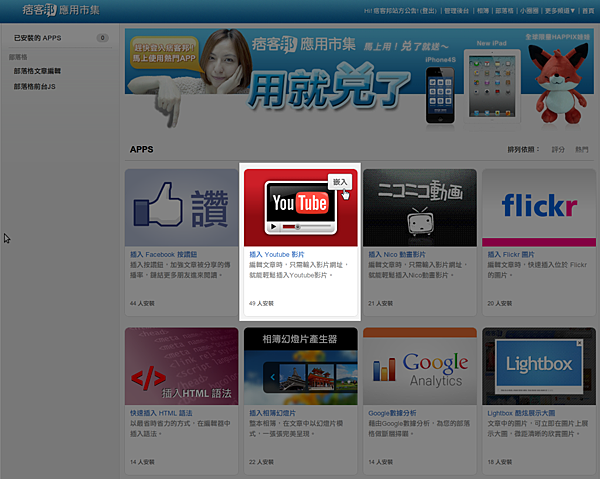The image size is (600, 479).
Task: Go to 首頁 in top navigation
Action: pyautogui.click(x=588, y=11)
